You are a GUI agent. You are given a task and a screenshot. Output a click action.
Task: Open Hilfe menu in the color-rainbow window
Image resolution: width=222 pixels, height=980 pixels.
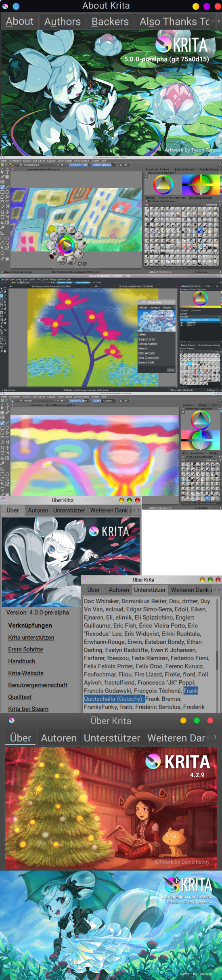pos(103,397)
